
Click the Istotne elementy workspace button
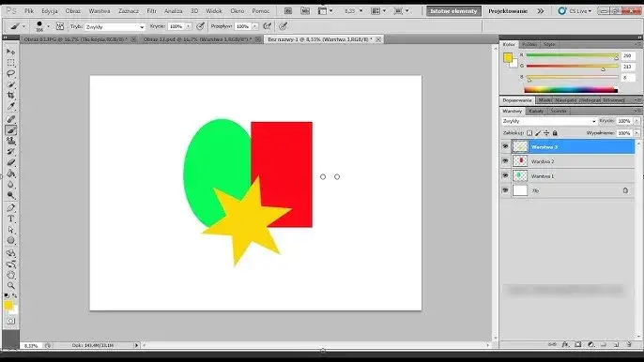453,11
